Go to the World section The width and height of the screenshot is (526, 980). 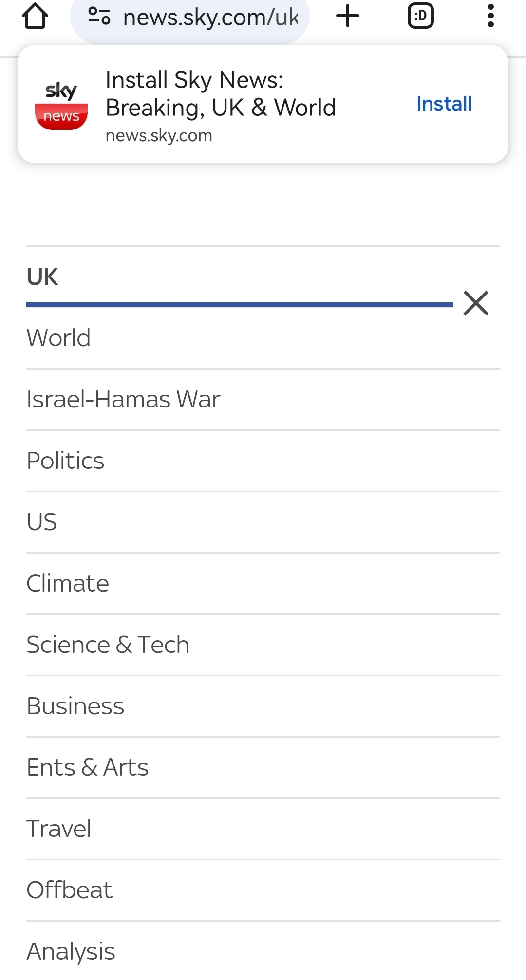(59, 338)
